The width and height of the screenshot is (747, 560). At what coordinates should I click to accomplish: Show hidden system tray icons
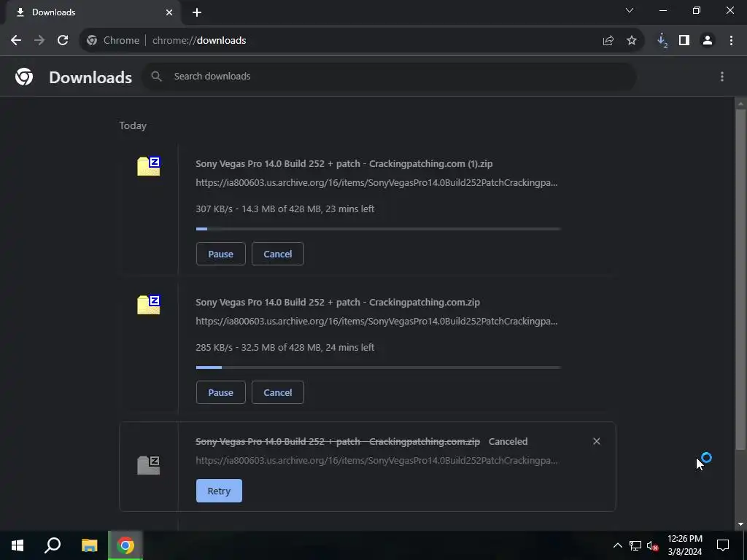point(617,545)
